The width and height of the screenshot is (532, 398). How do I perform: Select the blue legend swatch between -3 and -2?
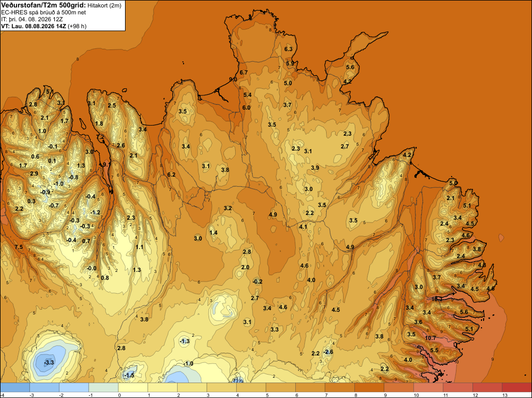[44, 387]
